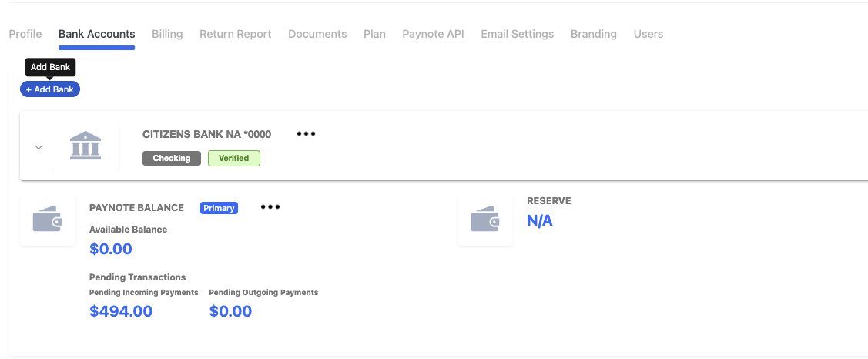Open the Plan tab
Viewport: 868px width, 359px height.
375,34
